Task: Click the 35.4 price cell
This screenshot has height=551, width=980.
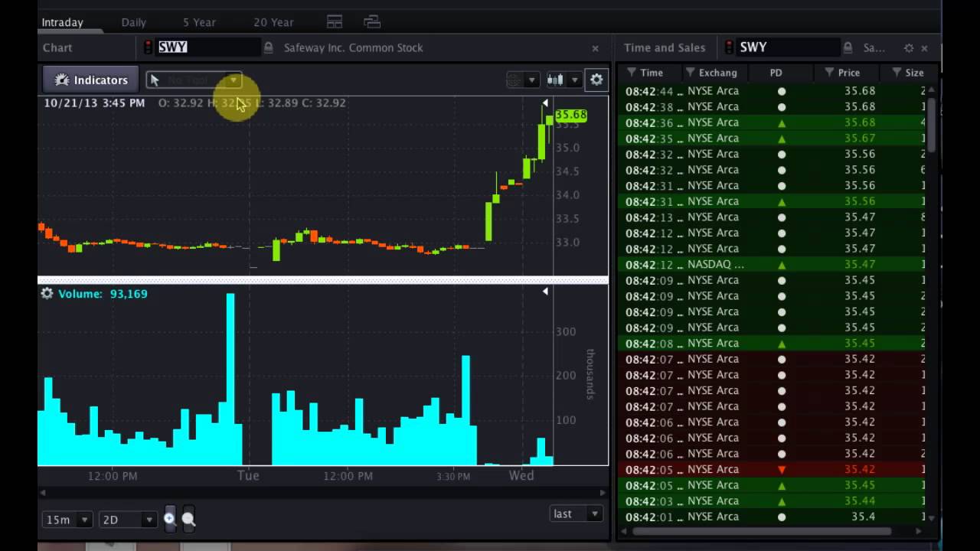Action: click(863, 517)
